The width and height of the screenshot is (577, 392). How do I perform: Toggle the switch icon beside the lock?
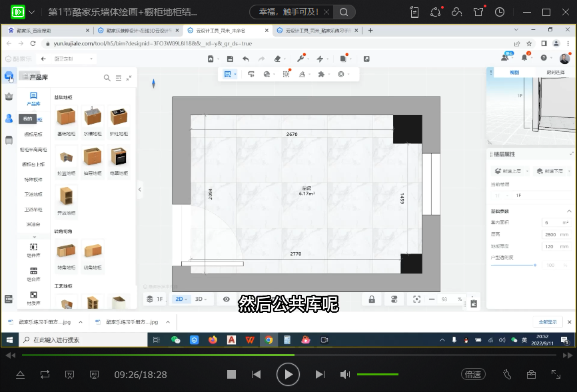coord(394,299)
